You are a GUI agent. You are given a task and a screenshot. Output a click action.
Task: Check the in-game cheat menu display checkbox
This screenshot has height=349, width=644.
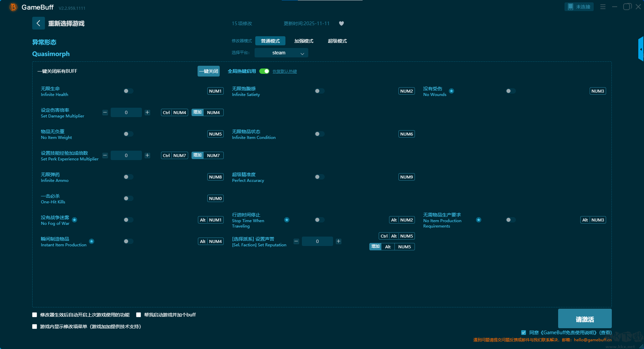[35, 327]
